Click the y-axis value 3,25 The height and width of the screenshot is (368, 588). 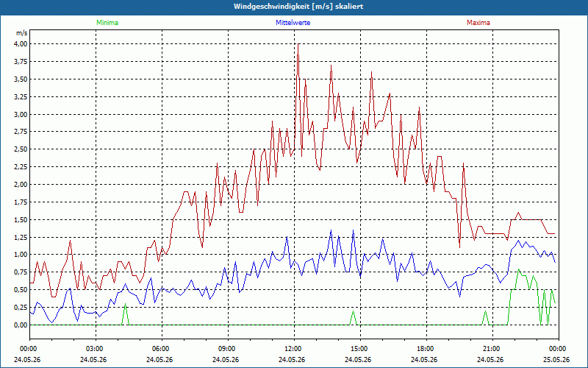[21, 97]
